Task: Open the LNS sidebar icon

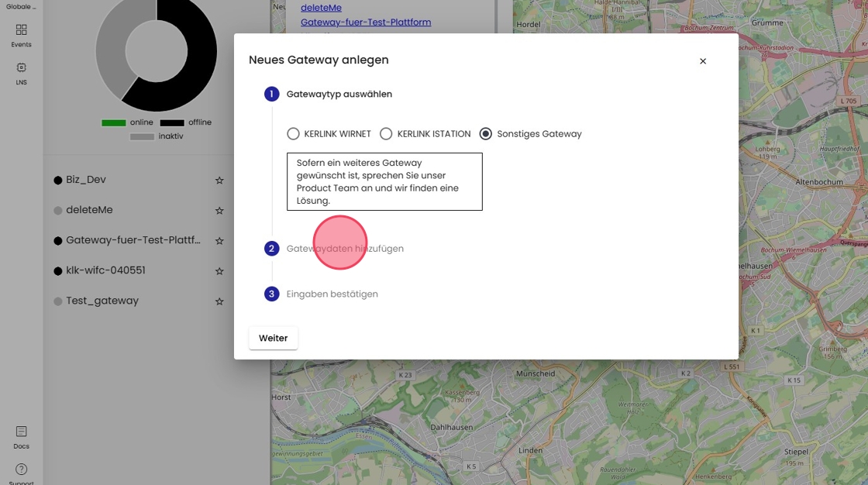Action: pos(21,69)
